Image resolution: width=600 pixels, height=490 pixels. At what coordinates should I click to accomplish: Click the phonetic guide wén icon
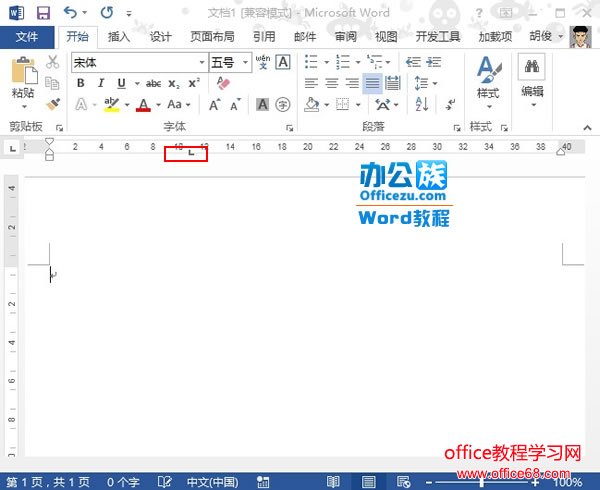click(263, 62)
